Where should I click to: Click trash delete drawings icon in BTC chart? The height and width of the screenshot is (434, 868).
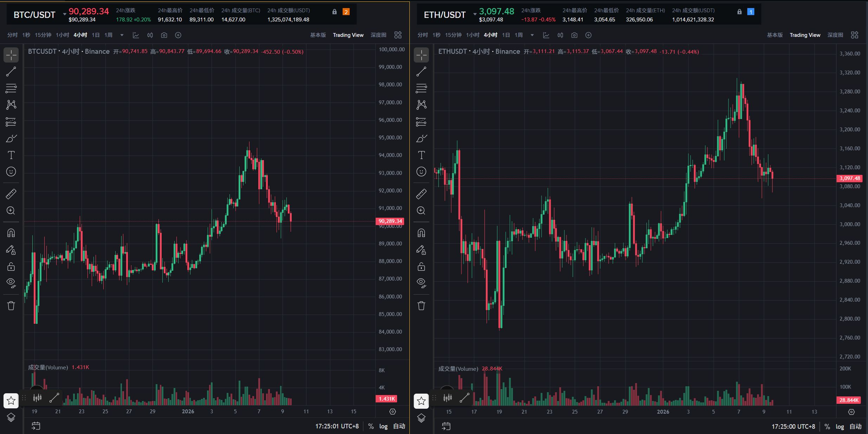[x=11, y=305]
